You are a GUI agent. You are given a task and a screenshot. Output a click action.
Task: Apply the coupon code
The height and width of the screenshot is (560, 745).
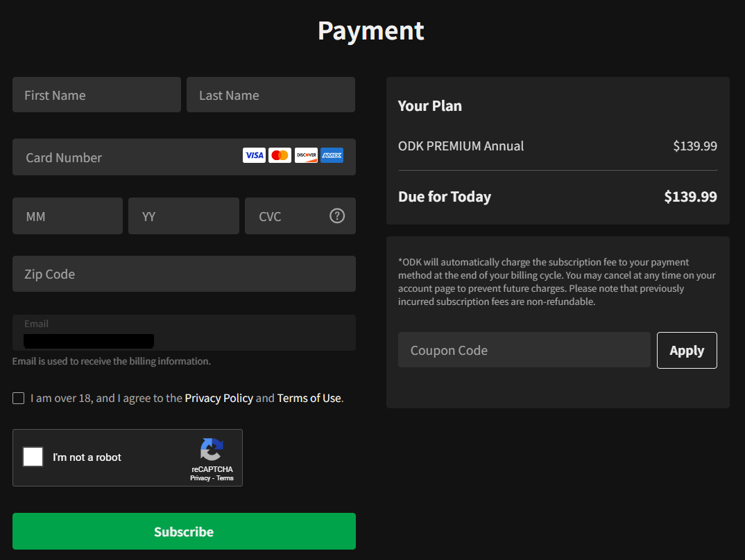[687, 350]
